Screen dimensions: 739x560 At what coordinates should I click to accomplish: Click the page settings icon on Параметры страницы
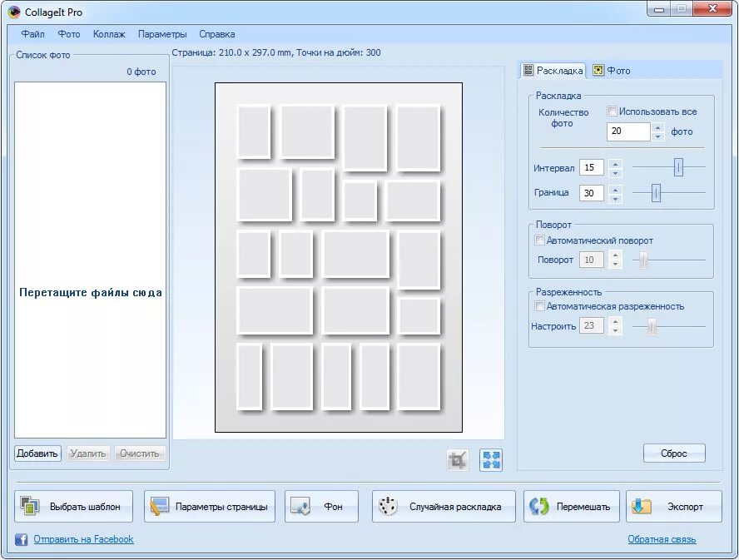point(159,506)
